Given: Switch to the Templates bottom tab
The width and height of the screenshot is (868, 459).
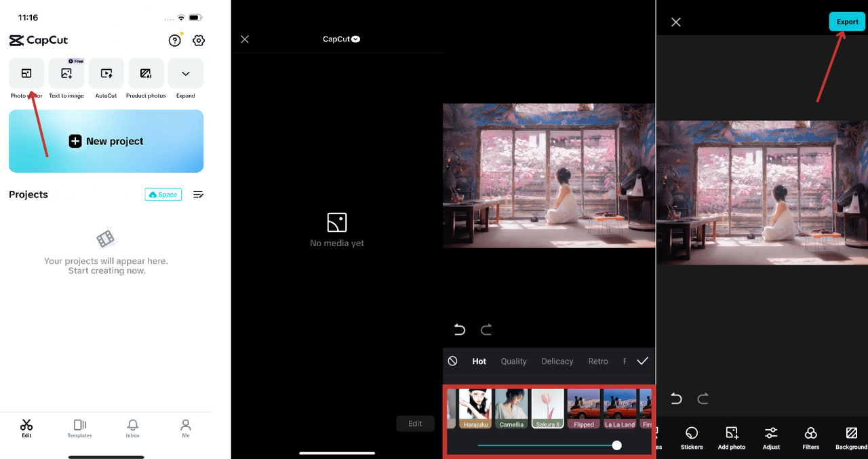Looking at the screenshot, I should coord(79,428).
